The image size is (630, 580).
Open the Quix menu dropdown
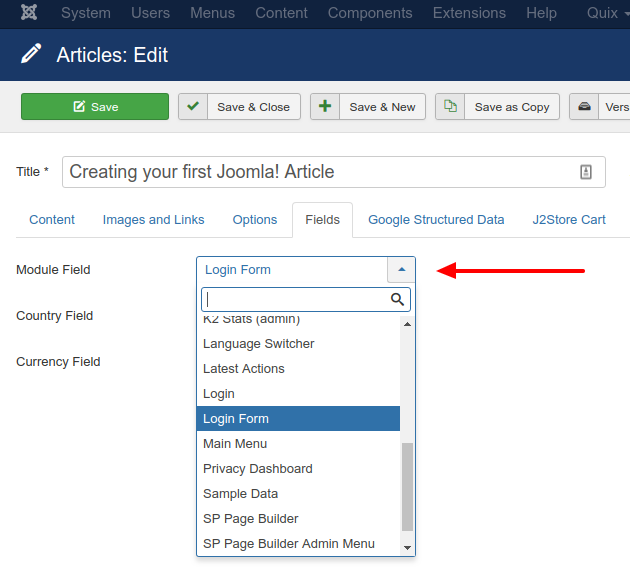coord(608,13)
